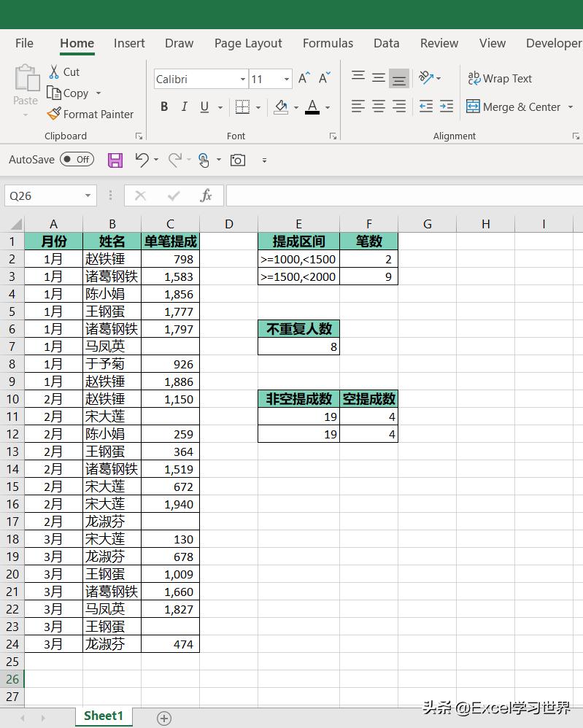Toggle Wrap Text
583x728 pixels.
[500, 79]
